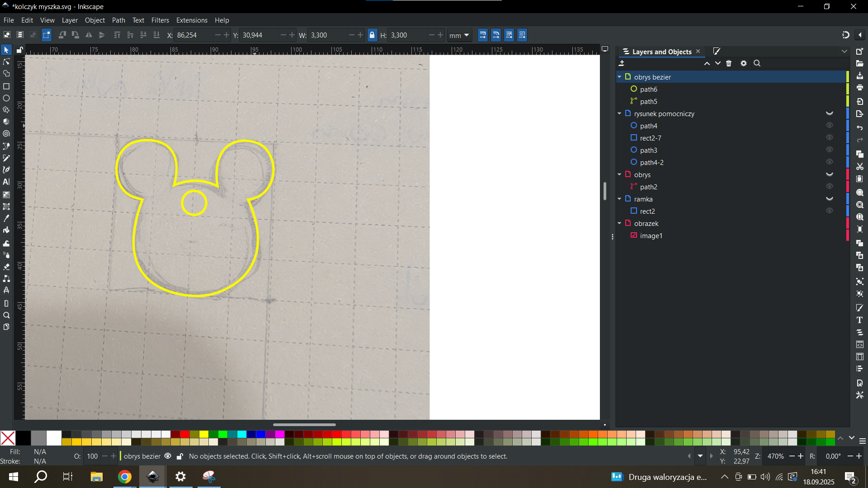Select the Spiral tool
This screenshot has width=868, height=488.
coord(6,134)
